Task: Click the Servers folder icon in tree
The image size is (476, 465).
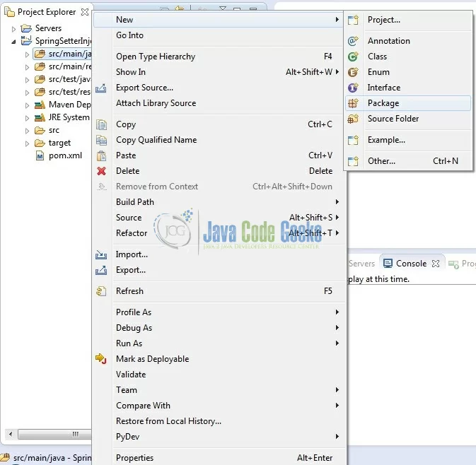Action: click(x=26, y=28)
